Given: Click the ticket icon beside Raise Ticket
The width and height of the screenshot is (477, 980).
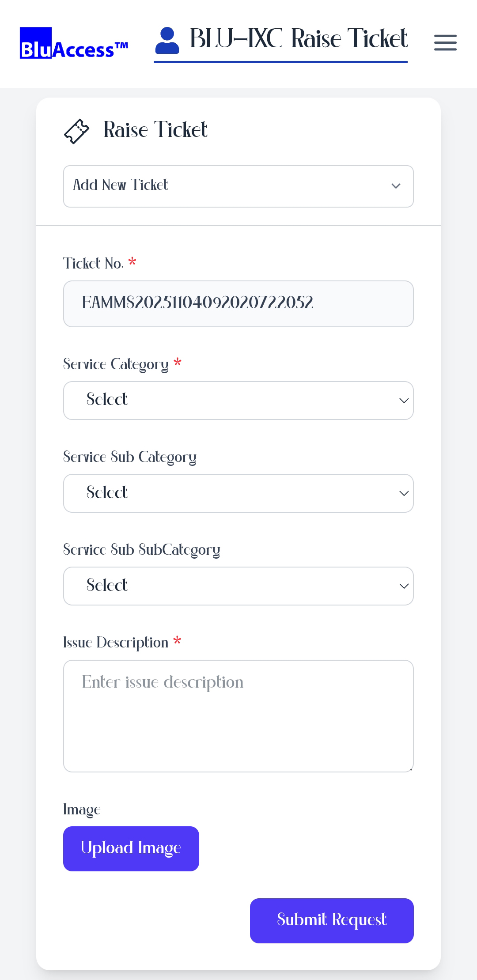Looking at the screenshot, I should pos(76,131).
